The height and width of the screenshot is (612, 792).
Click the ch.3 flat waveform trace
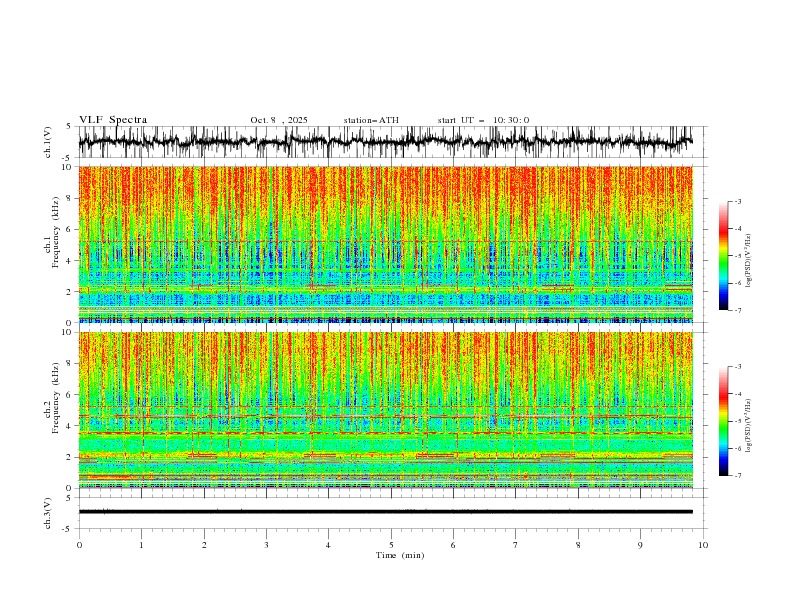tap(386, 512)
